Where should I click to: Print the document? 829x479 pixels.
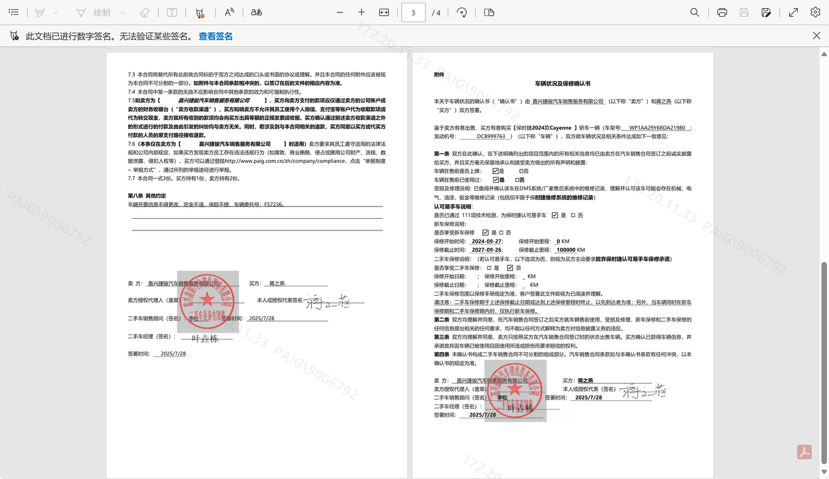pos(722,13)
